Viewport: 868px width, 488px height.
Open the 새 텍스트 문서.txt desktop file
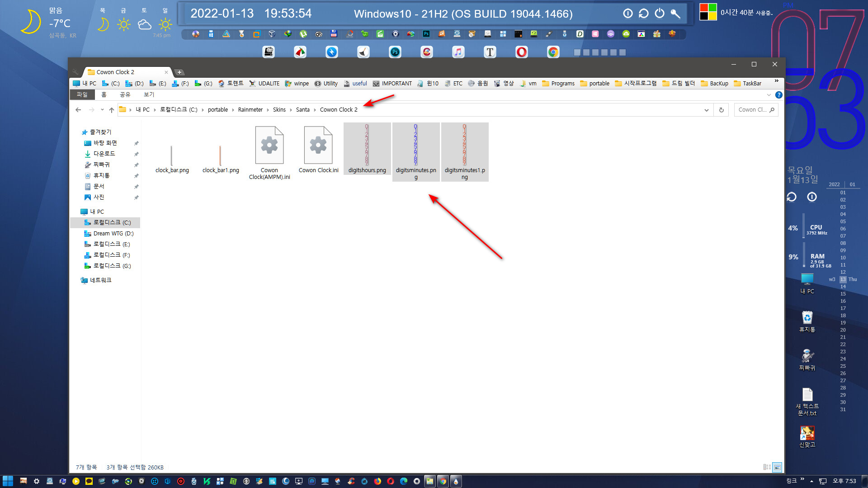pyautogui.click(x=807, y=402)
